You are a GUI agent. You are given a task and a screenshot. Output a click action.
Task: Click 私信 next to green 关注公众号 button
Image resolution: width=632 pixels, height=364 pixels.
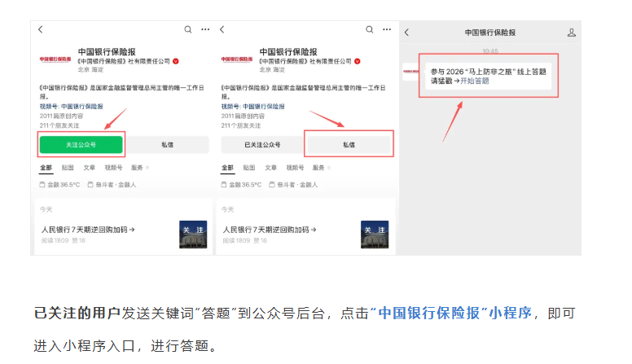(x=167, y=145)
